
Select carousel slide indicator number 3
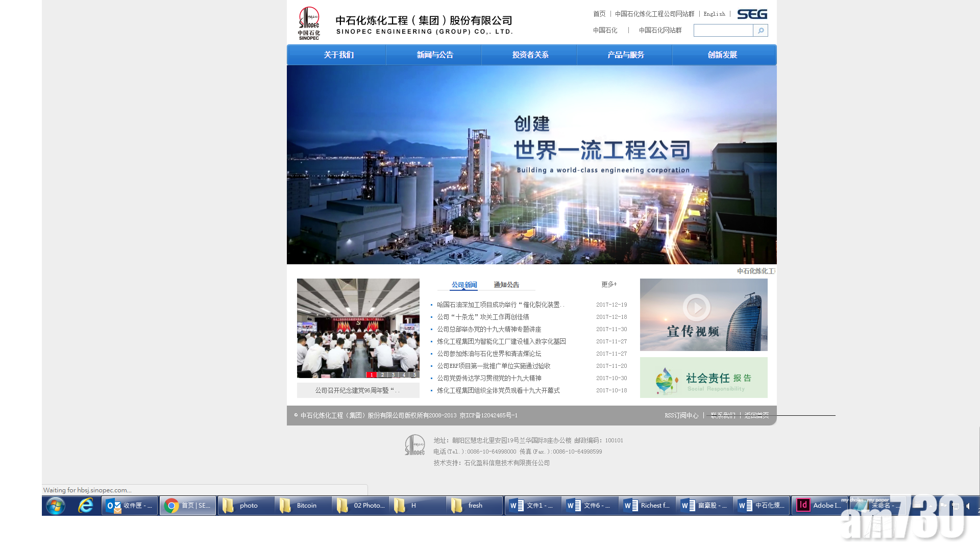click(x=393, y=374)
